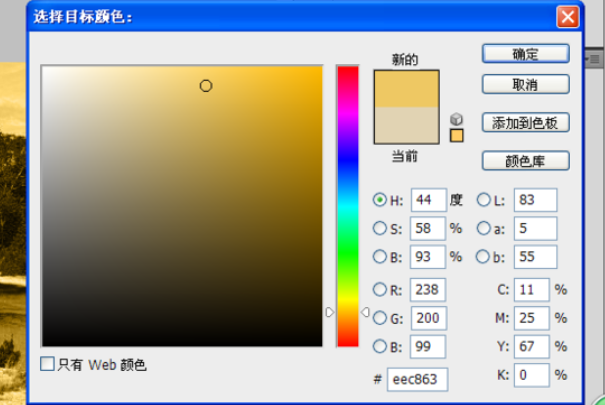The width and height of the screenshot is (605, 405).
Task: Click the magenta M field showing 25
Action: pyautogui.click(x=532, y=318)
